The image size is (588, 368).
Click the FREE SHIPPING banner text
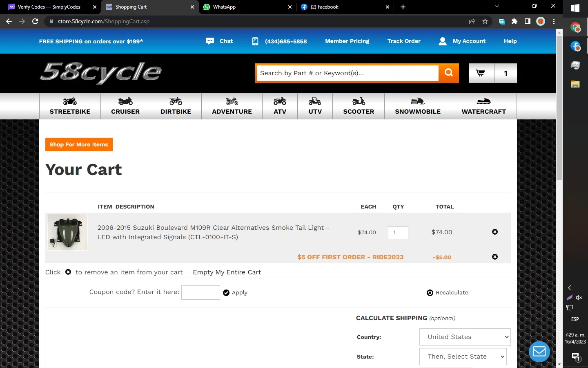(x=91, y=41)
